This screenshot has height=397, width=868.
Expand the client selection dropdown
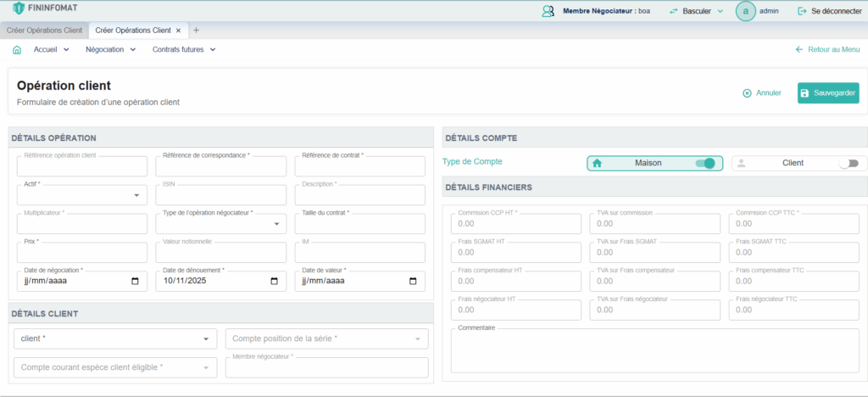[206, 339]
